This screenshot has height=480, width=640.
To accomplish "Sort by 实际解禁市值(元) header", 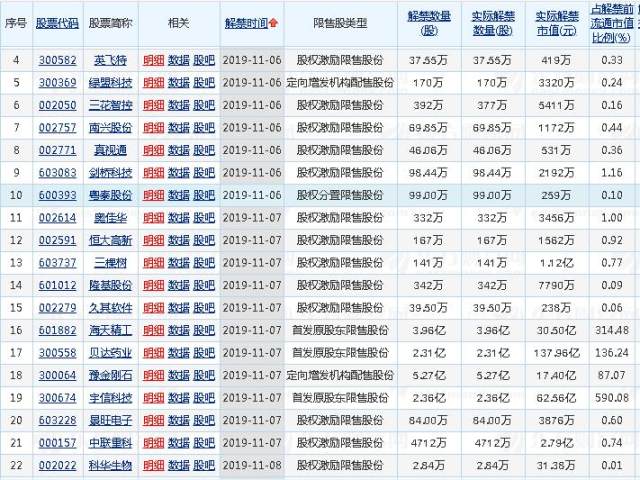I will [557, 23].
